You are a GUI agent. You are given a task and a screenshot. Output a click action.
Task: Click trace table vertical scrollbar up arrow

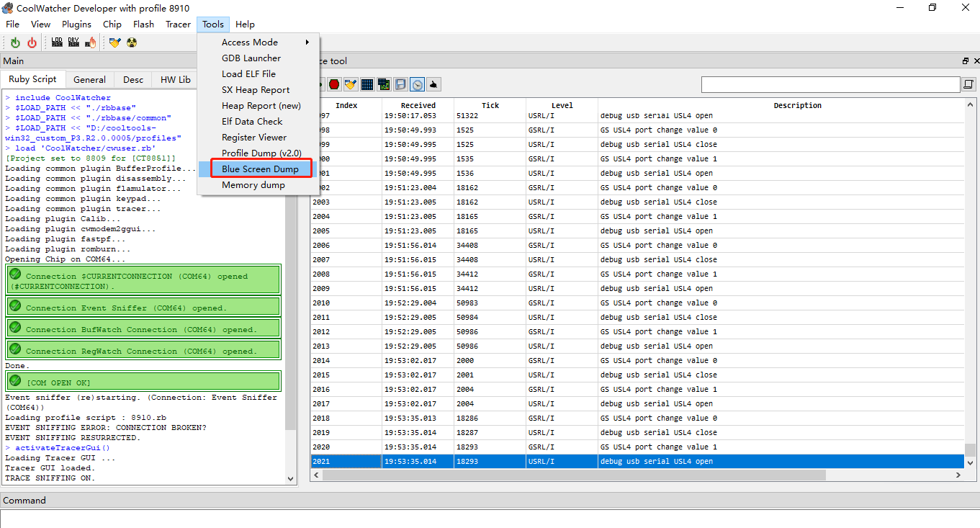coord(970,104)
